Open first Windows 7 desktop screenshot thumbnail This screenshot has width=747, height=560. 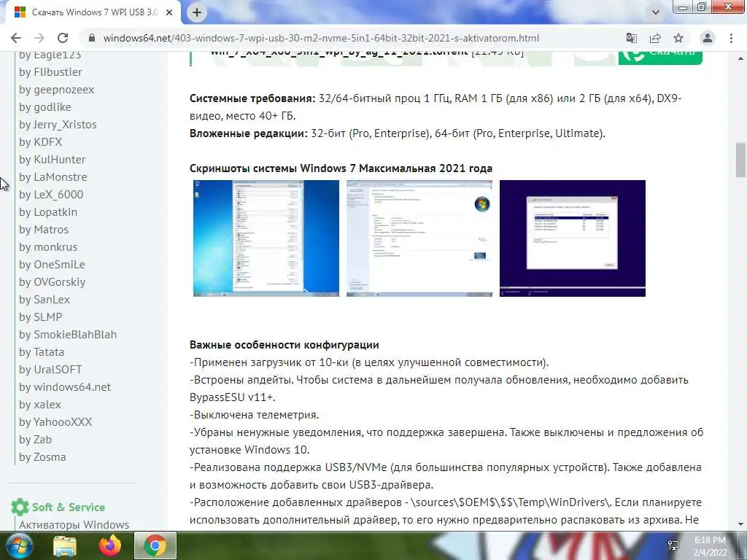[x=266, y=238]
